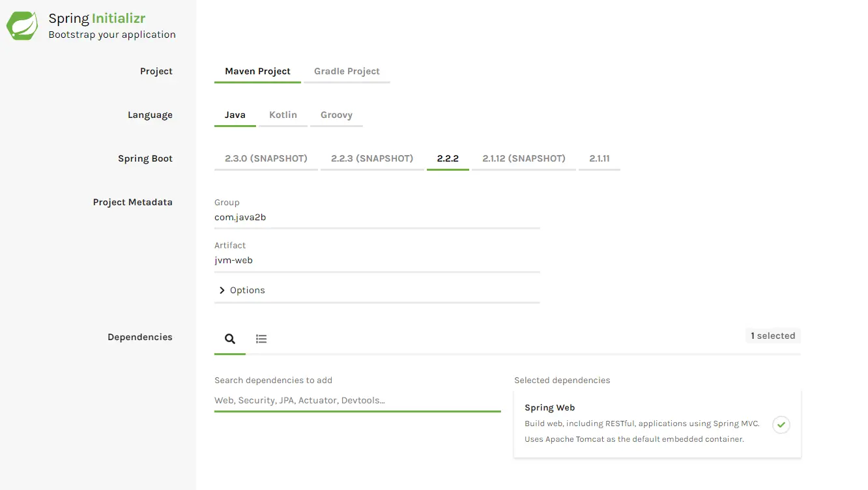
Task: Select Maven Project option
Action: (x=257, y=72)
